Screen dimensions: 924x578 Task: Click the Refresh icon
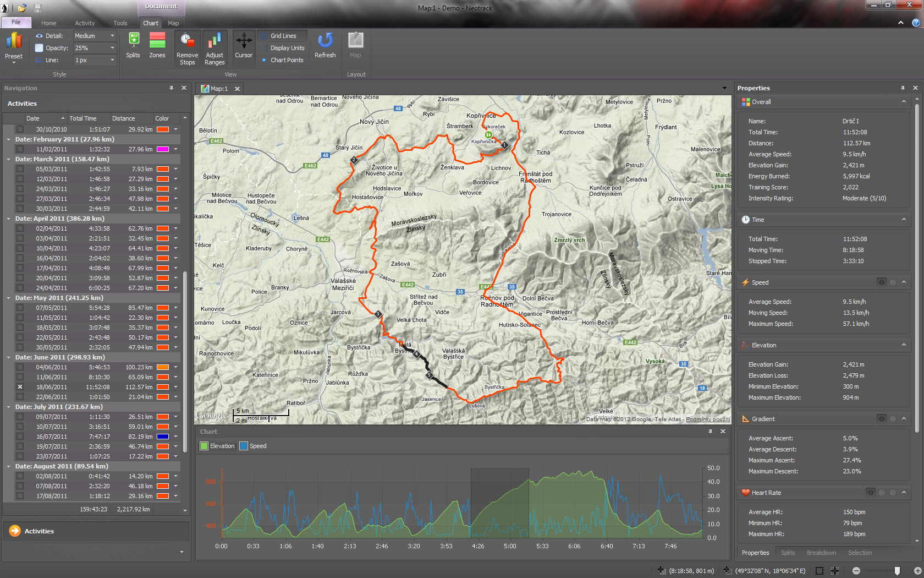[325, 40]
